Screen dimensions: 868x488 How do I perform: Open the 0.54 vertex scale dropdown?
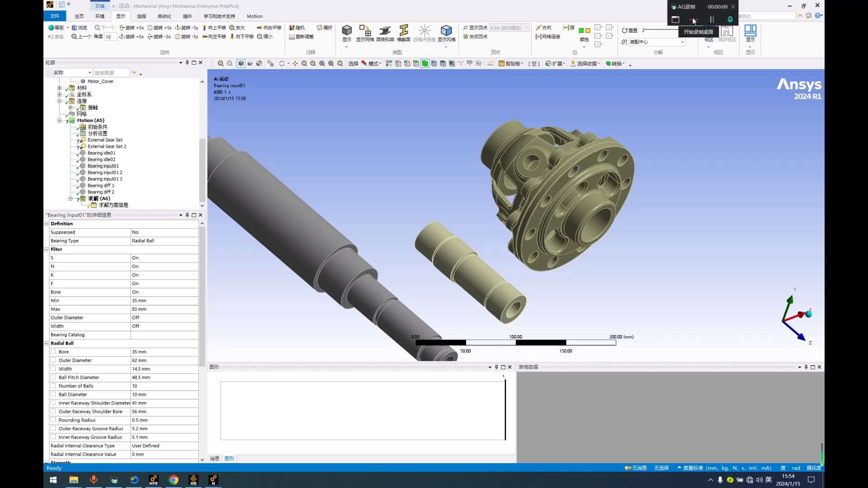tap(526, 28)
